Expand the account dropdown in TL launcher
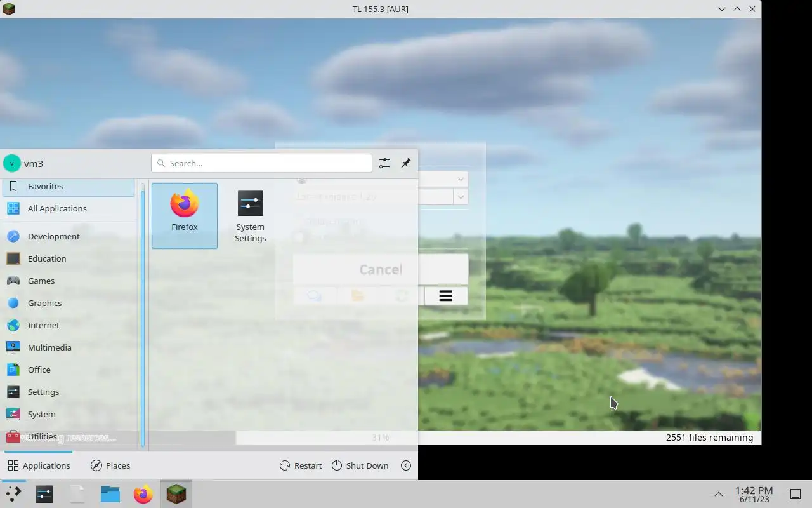 [x=461, y=180]
